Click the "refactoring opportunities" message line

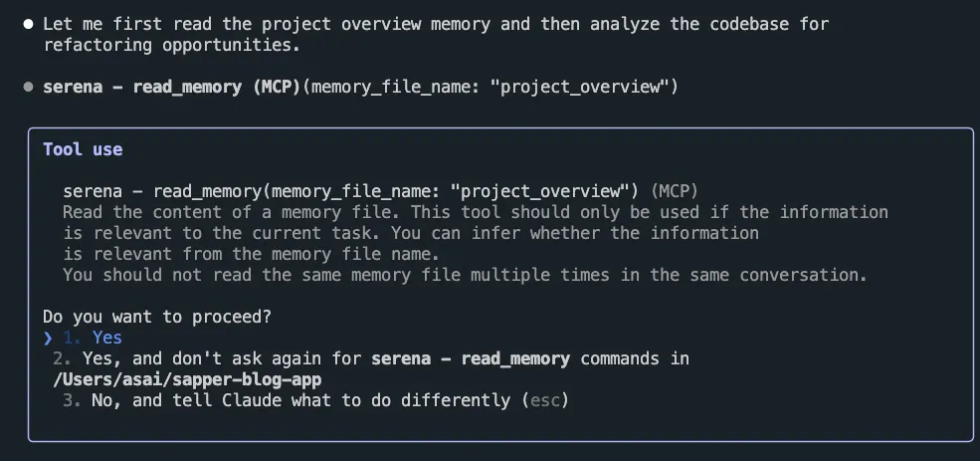[x=171, y=46]
